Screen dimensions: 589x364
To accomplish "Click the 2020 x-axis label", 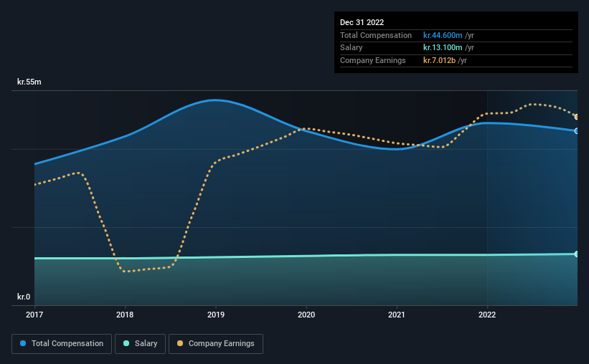I will click(x=306, y=315).
